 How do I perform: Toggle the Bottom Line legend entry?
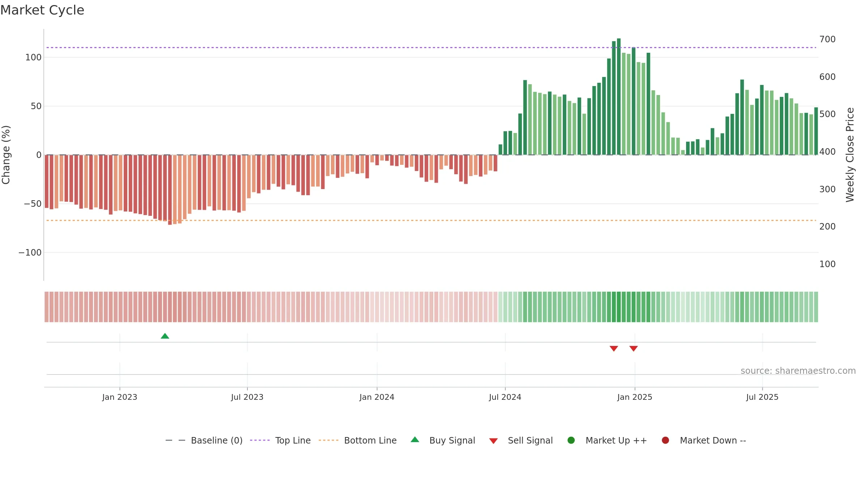(358, 440)
